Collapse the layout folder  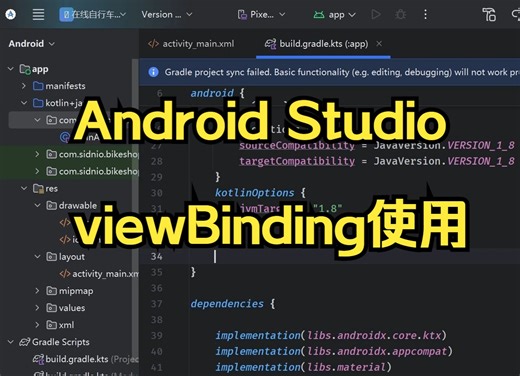37,257
